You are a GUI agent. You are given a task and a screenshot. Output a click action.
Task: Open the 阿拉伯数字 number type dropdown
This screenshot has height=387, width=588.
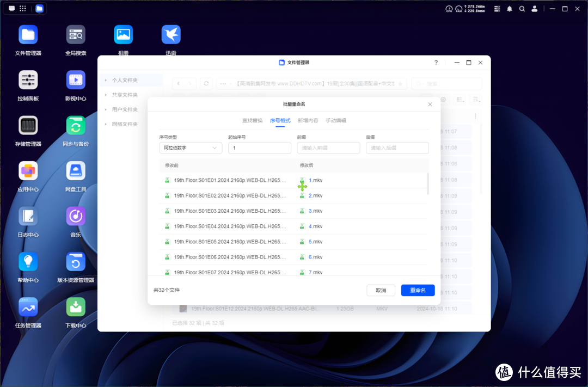coord(191,148)
